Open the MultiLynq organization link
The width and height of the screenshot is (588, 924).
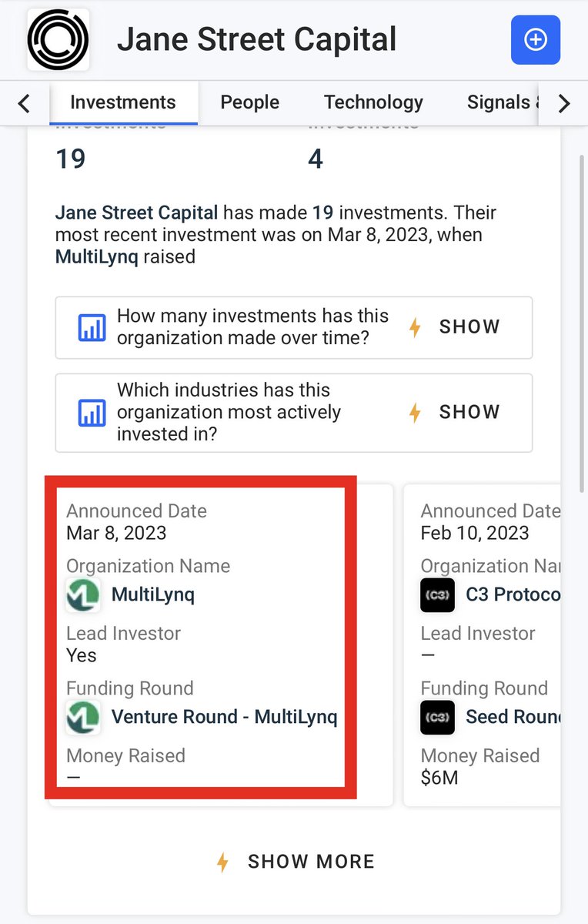point(153,595)
